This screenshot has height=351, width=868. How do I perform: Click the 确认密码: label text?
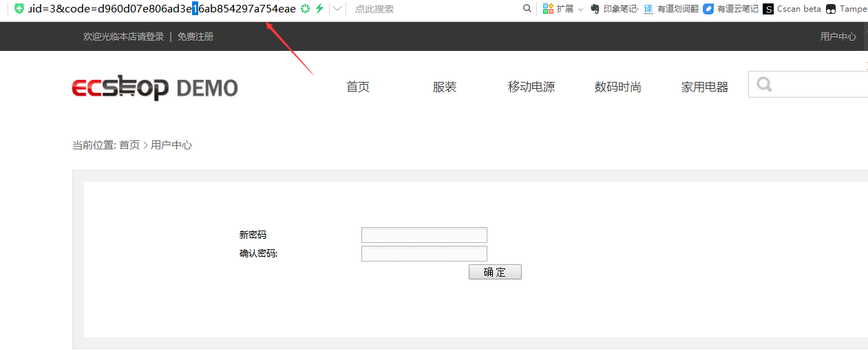(258, 253)
